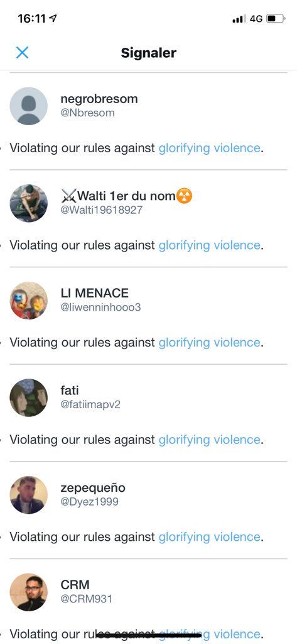Tap the @fatiimapv2 handle
Image resolution: width=297 pixels, height=644 pixels.
[90, 404]
